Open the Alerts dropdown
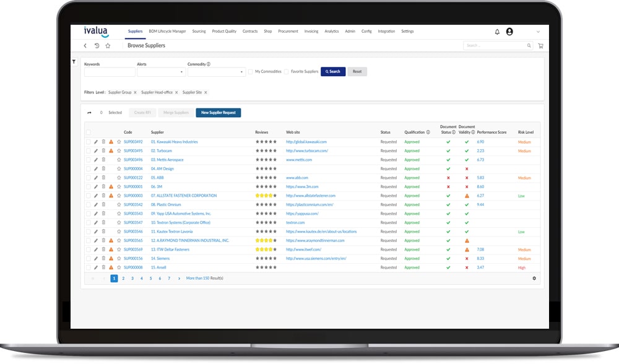 point(161,72)
